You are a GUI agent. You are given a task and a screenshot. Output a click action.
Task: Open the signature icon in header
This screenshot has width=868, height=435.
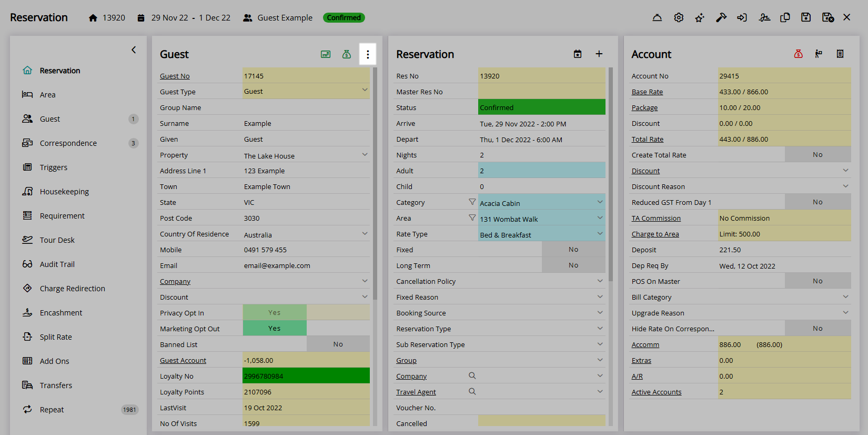coord(764,17)
